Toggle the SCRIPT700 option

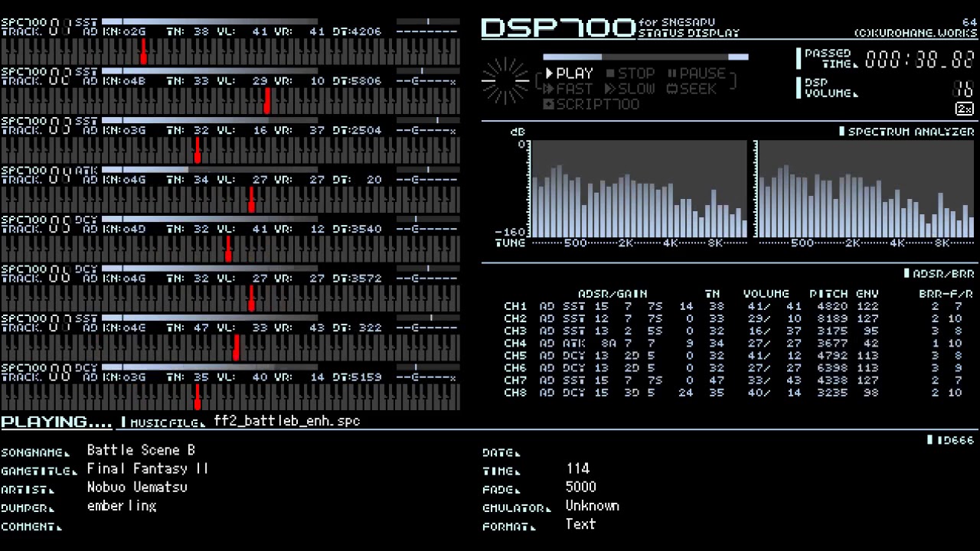tap(592, 104)
